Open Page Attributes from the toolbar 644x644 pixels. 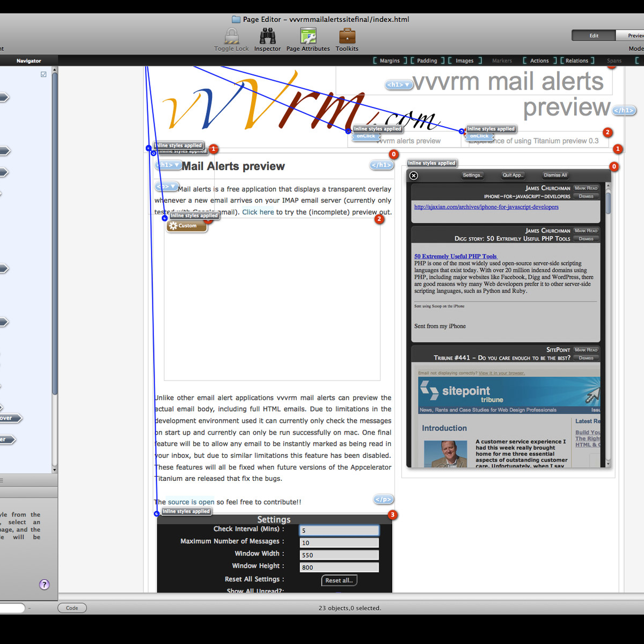[308, 36]
